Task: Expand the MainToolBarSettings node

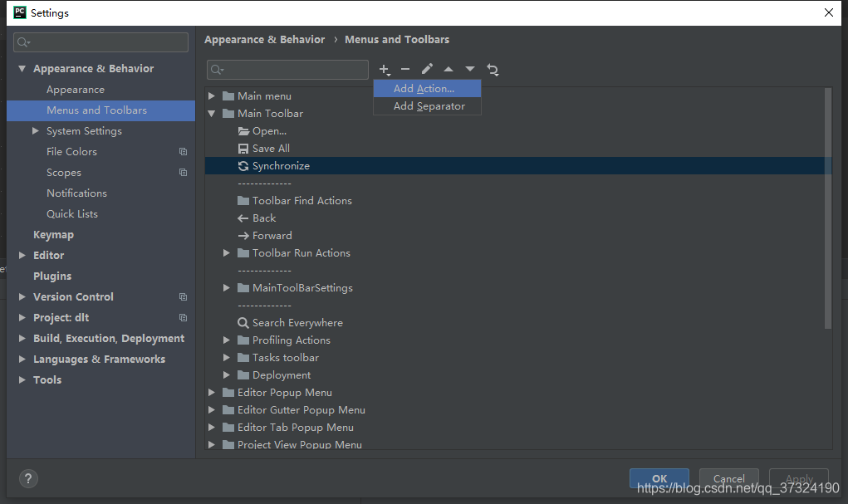Action: click(x=227, y=287)
